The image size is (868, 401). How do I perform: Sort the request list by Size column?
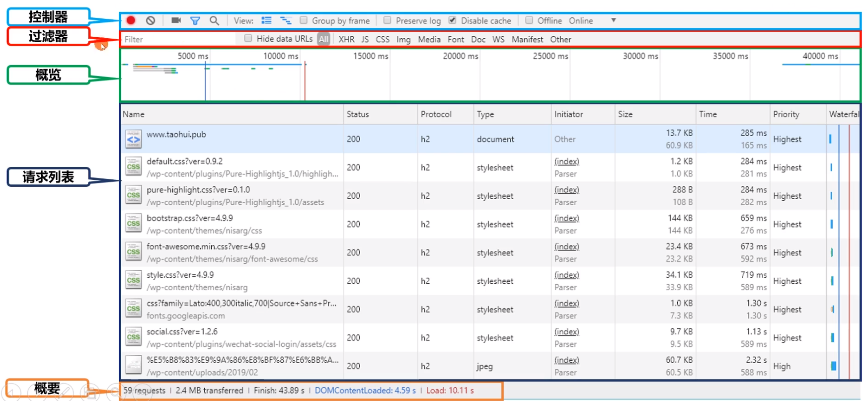[625, 114]
